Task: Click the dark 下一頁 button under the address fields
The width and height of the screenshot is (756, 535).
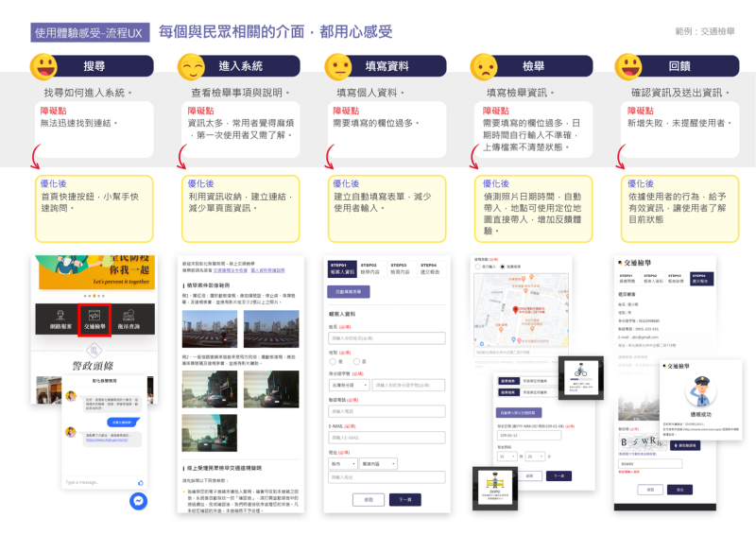Action: [x=405, y=500]
